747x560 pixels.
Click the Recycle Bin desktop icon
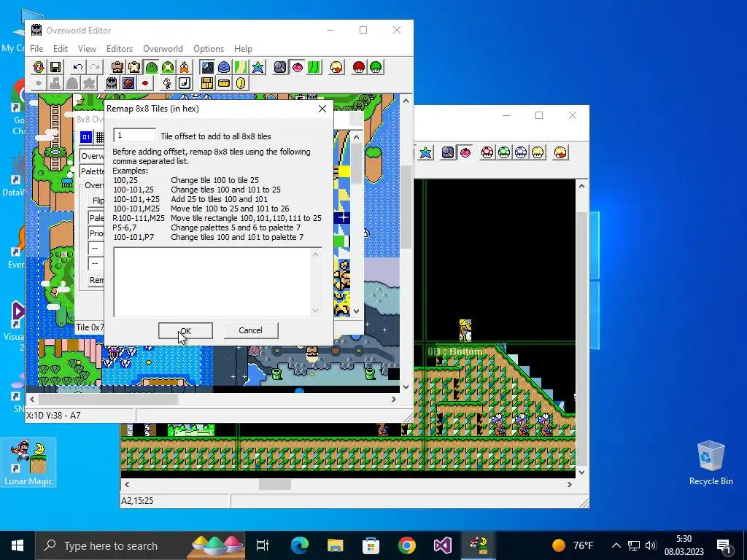click(x=711, y=463)
